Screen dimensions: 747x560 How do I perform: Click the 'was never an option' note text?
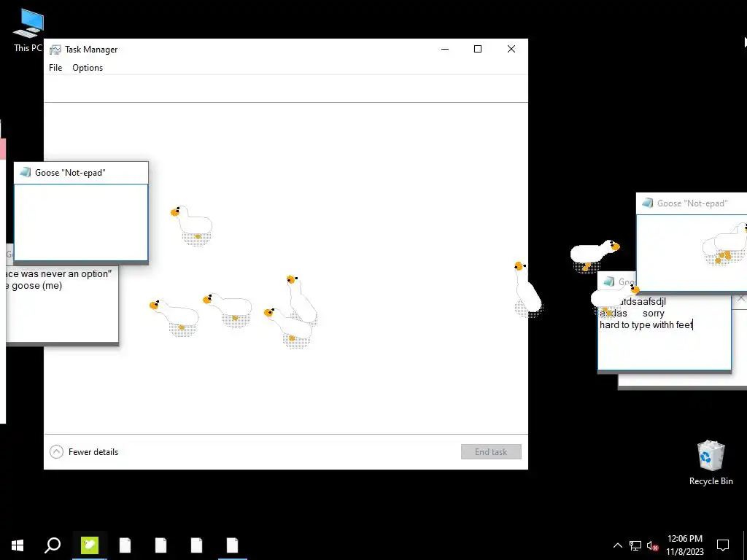[66, 274]
